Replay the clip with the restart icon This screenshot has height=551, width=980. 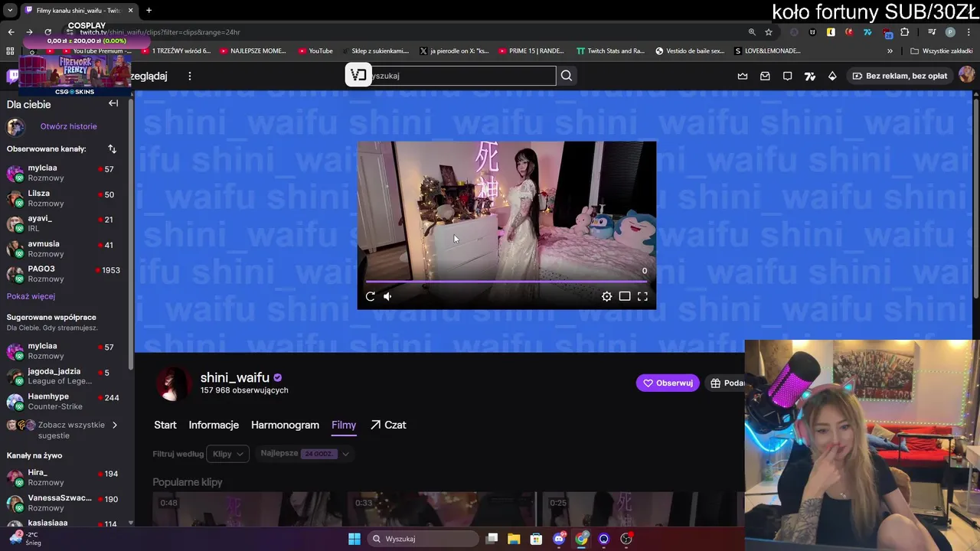(371, 296)
